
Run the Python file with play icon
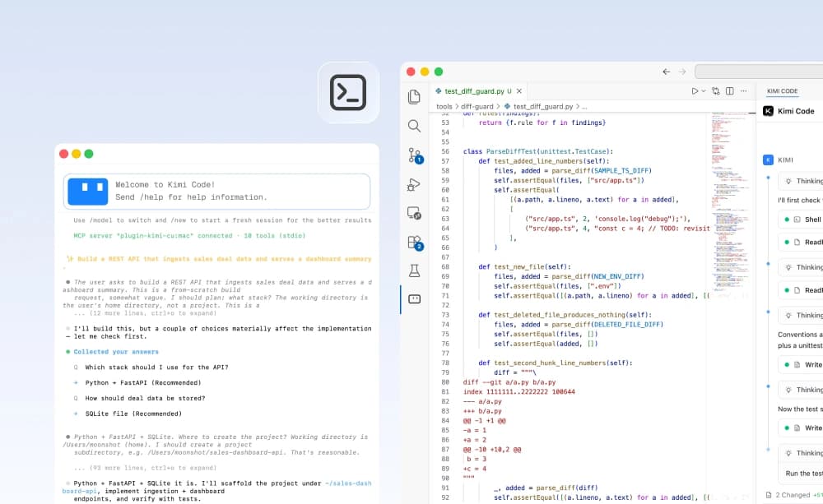coord(695,91)
